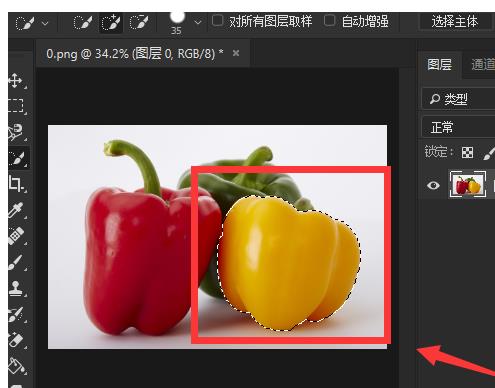The width and height of the screenshot is (495, 388).
Task: Choose Add to Selection mode
Action: click(x=111, y=23)
